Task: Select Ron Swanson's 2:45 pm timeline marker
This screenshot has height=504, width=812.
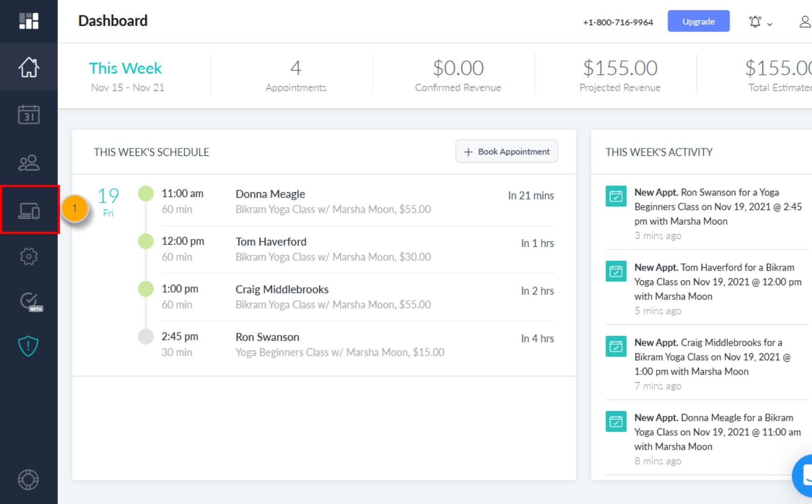Action: point(146,336)
